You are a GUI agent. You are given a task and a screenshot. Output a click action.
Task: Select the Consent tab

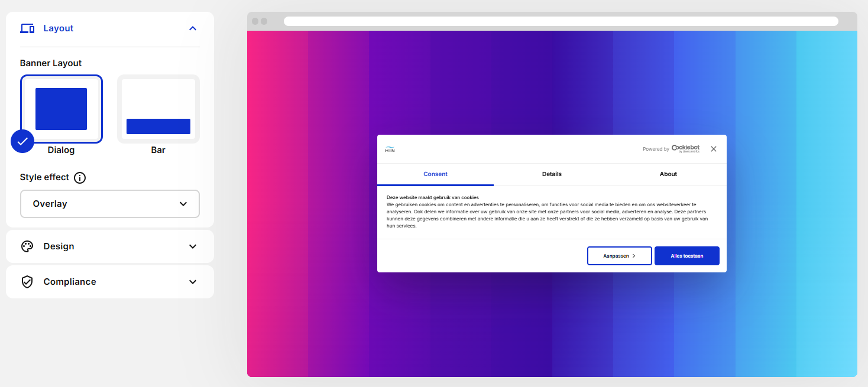[x=435, y=174]
